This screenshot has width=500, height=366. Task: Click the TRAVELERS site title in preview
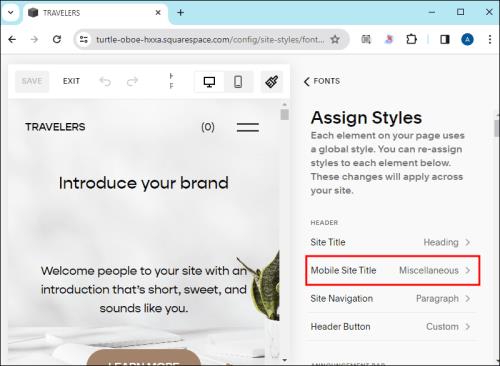[55, 127]
